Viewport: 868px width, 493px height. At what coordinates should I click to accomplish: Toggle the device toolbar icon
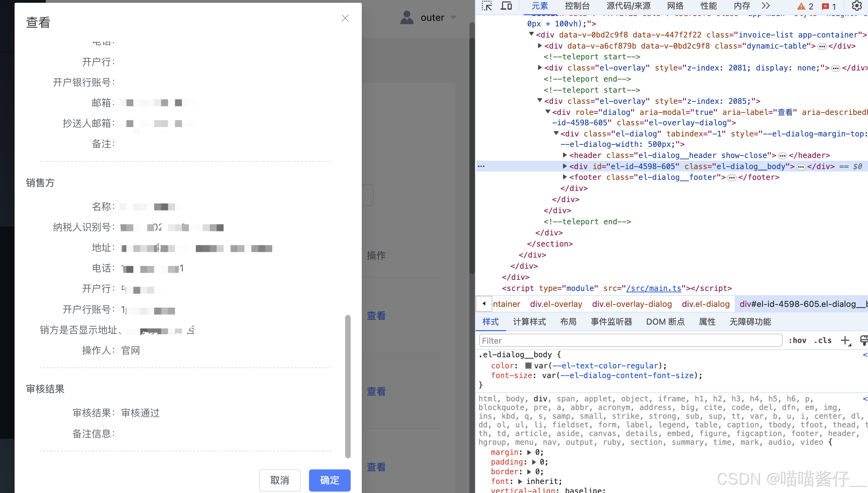[506, 6]
